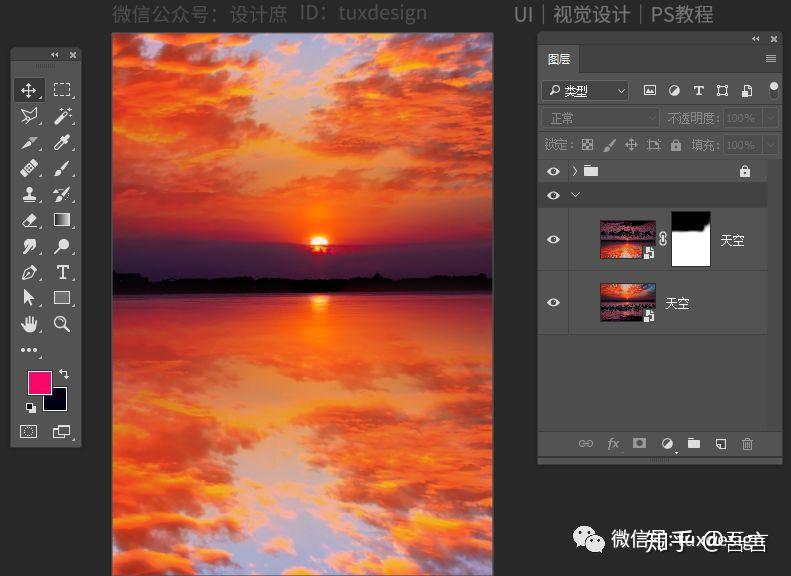This screenshot has height=576, width=791.
Task: Hide the masked 天空 layer
Action: 553,239
